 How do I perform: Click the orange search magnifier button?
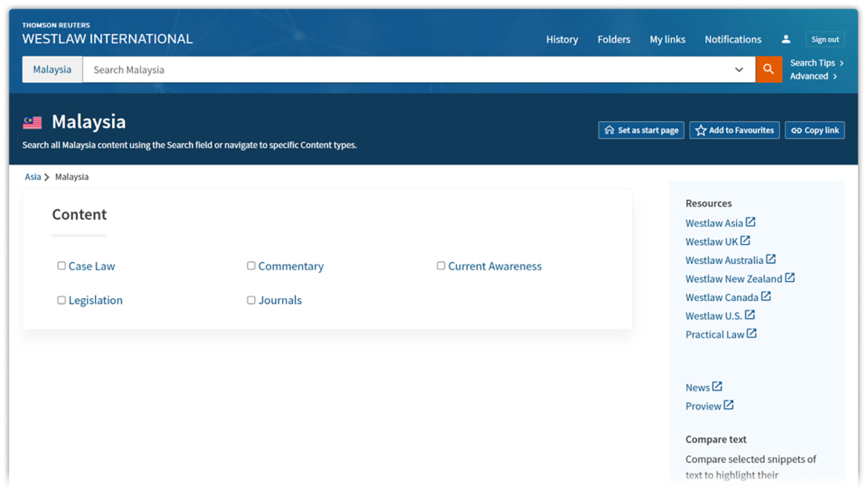point(768,69)
